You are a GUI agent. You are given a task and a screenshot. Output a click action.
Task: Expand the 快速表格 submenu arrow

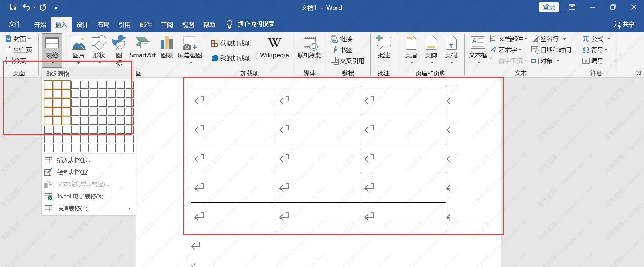[129, 208]
